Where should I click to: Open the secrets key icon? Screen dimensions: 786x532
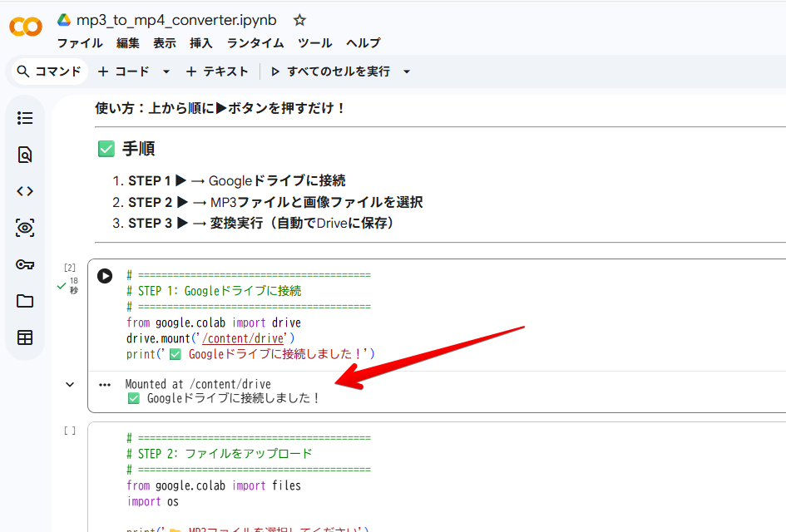pos(25,264)
